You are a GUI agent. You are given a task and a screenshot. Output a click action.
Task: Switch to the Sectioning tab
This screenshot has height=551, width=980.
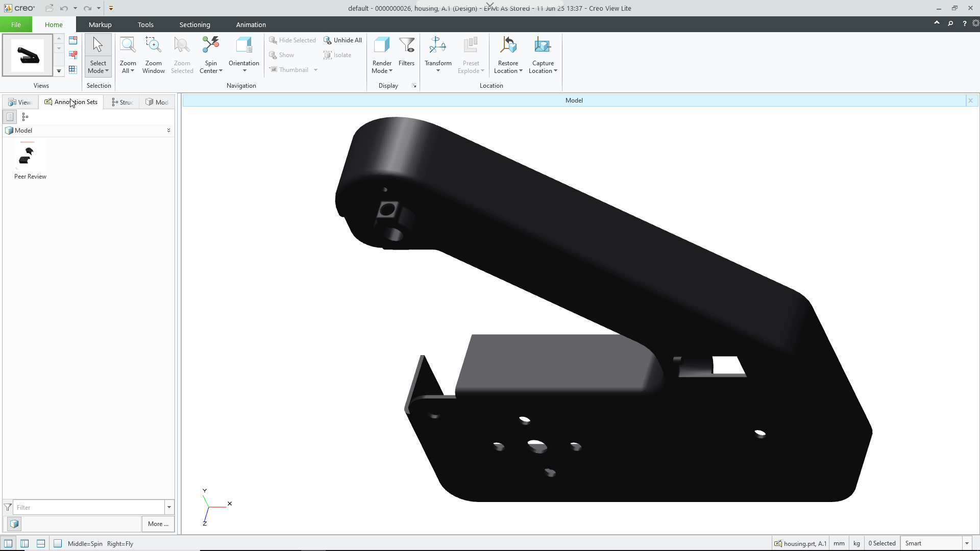(194, 24)
